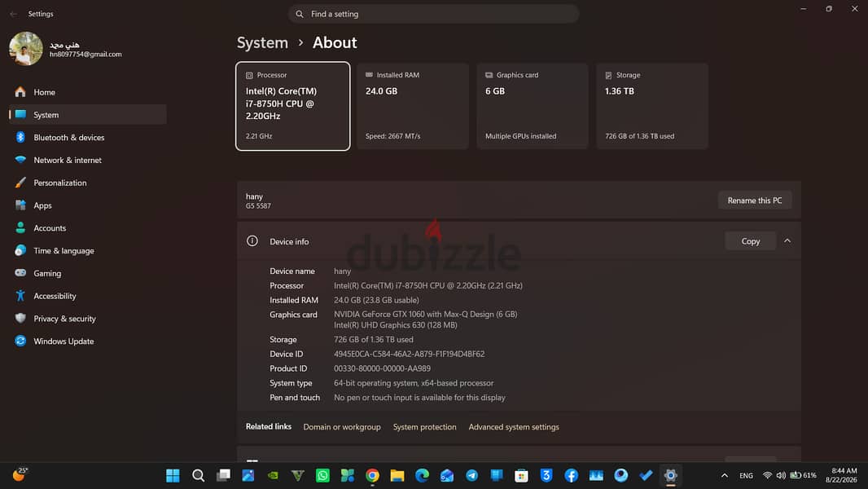Click the 64-bit operating system text
This screenshot has width=868, height=489.
pyautogui.click(x=414, y=383)
